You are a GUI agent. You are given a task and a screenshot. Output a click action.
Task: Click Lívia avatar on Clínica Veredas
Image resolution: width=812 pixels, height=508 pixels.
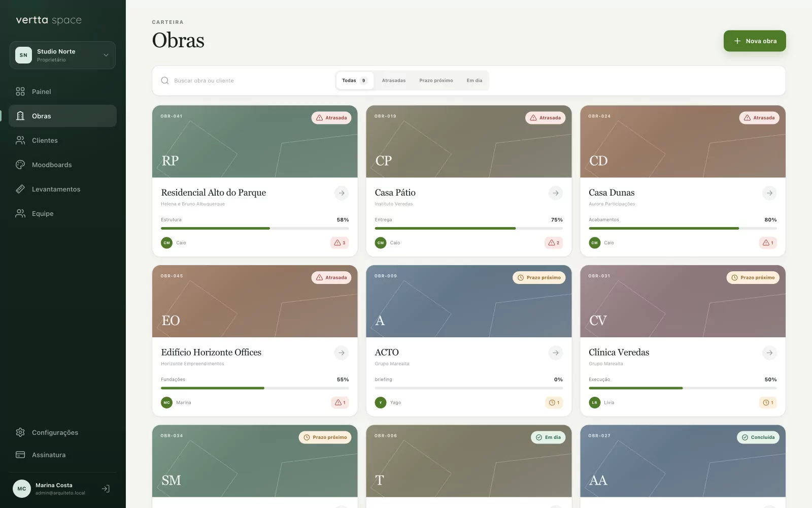pos(594,402)
